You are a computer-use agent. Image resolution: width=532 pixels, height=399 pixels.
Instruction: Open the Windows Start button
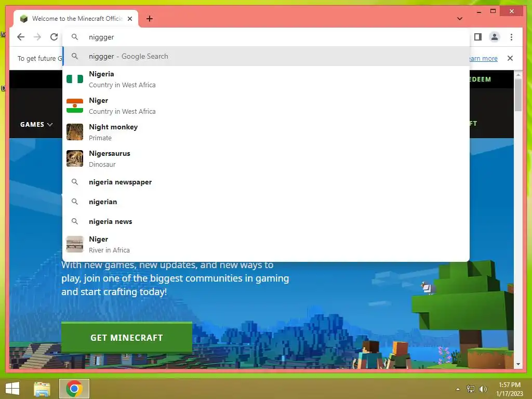pos(12,389)
